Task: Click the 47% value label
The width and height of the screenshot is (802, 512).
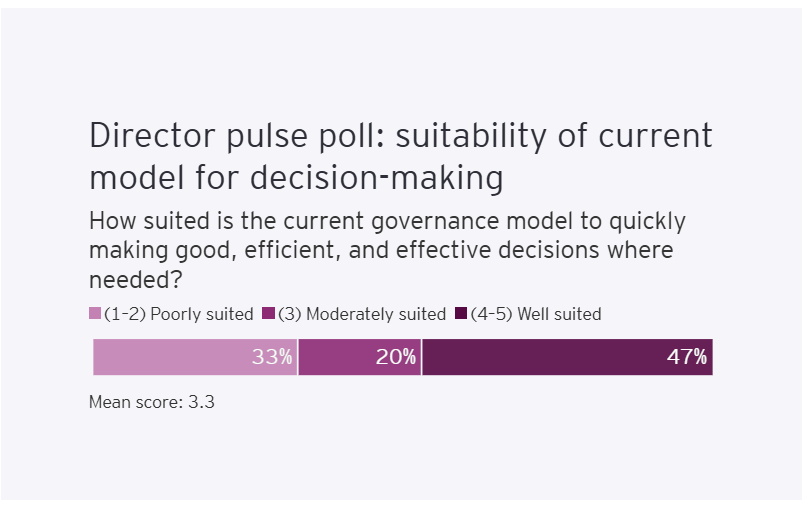Action: 687,357
